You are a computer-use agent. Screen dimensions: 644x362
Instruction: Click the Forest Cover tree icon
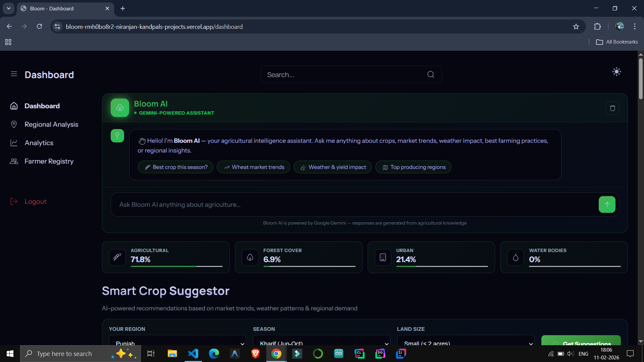click(x=250, y=257)
